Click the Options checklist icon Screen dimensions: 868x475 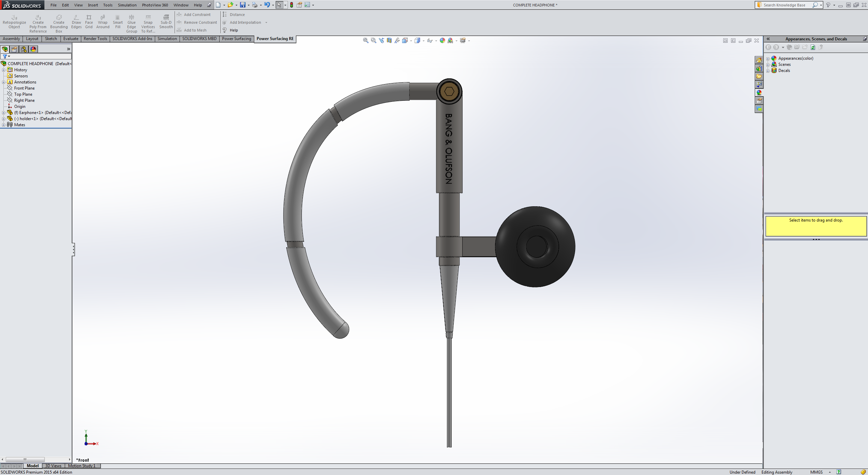click(x=307, y=5)
